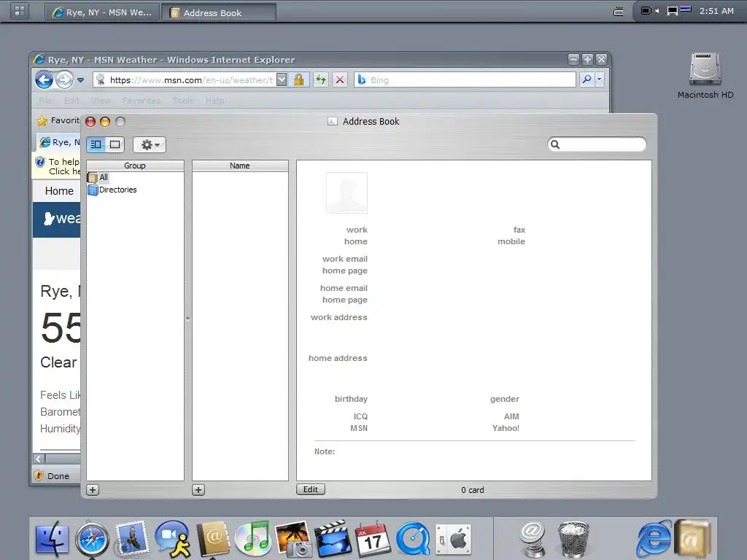Open the Help menu in Internet Explorer
The image size is (747, 560).
tap(215, 101)
